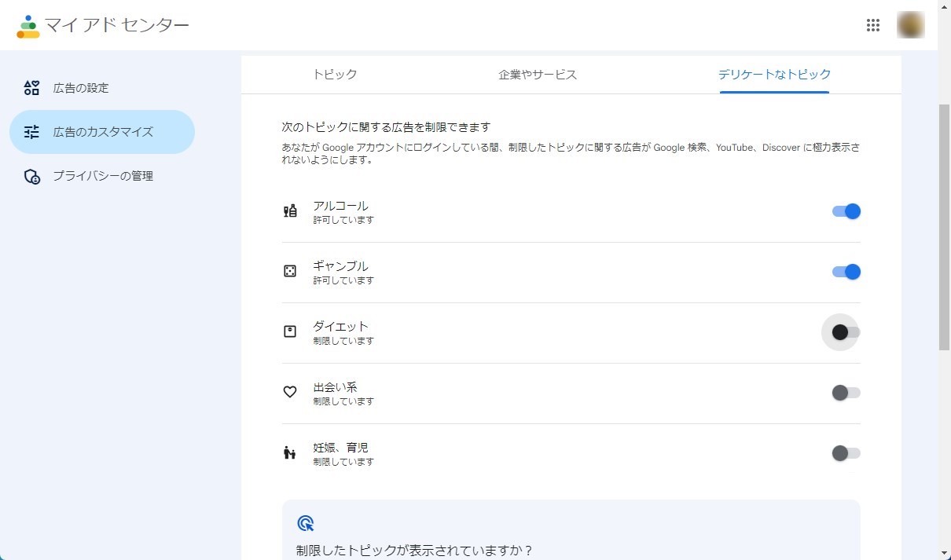Turn off the ギャンブル ads toggle
This screenshot has height=560, width=951.
click(x=846, y=272)
